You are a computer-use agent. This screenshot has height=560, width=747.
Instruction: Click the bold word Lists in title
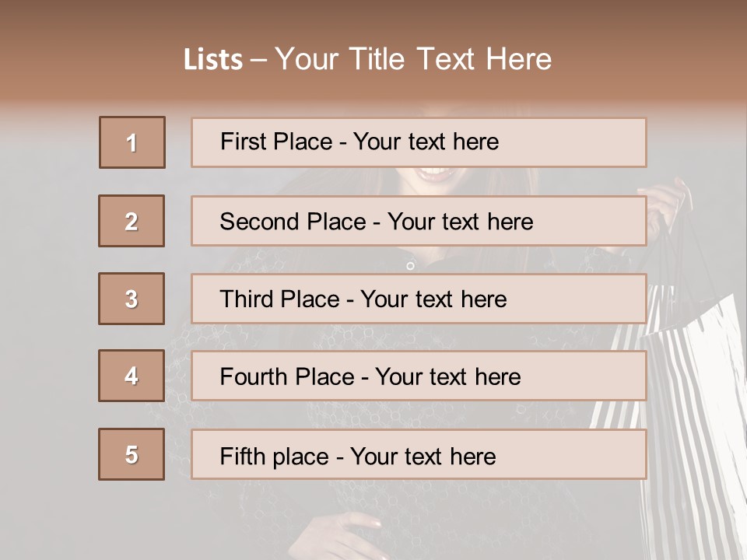pyautogui.click(x=213, y=60)
